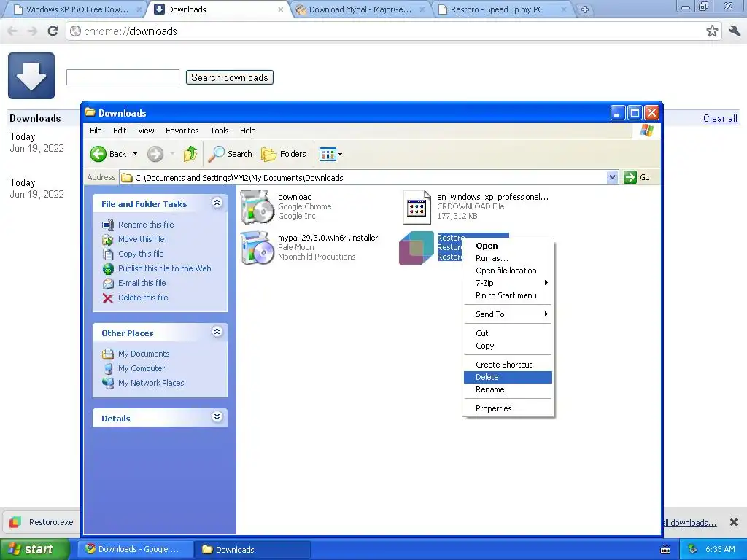Choose Open in the context menu
The width and height of the screenshot is (747, 560).
click(x=508, y=246)
